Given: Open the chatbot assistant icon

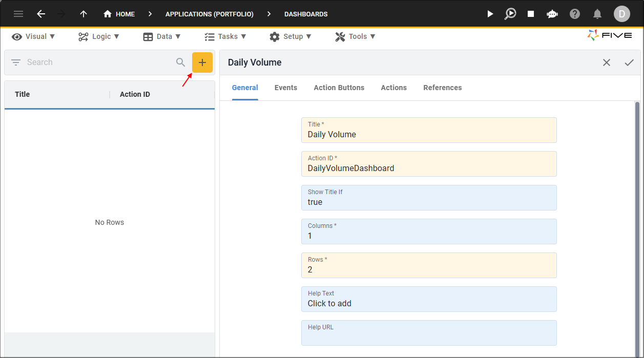Looking at the screenshot, I should (552, 14).
